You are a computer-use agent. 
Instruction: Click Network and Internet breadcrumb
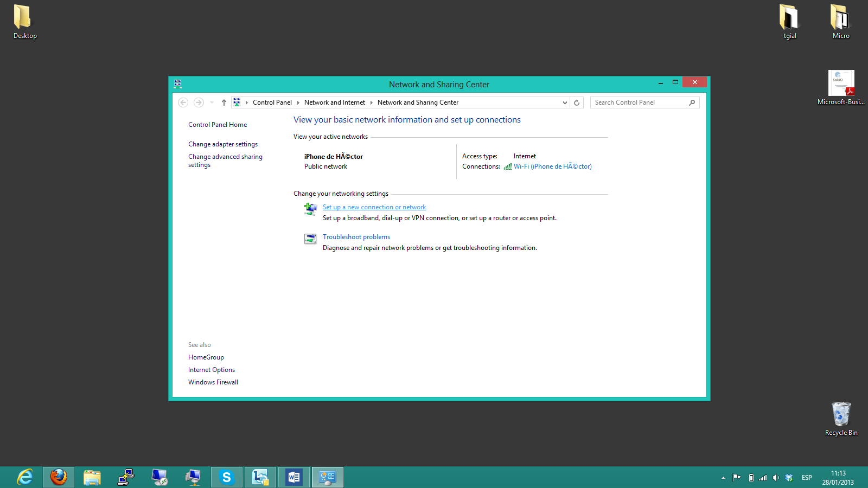point(334,102)
